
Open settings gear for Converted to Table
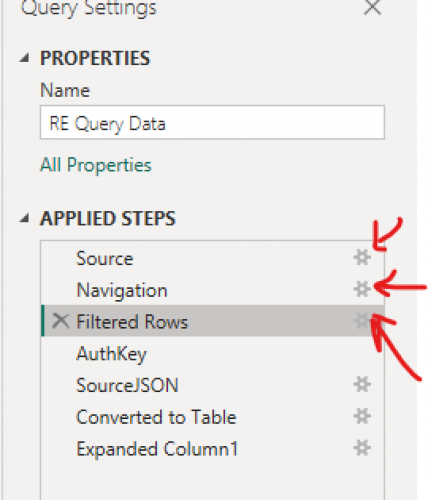pyautogui.click(x=362, y=416)
